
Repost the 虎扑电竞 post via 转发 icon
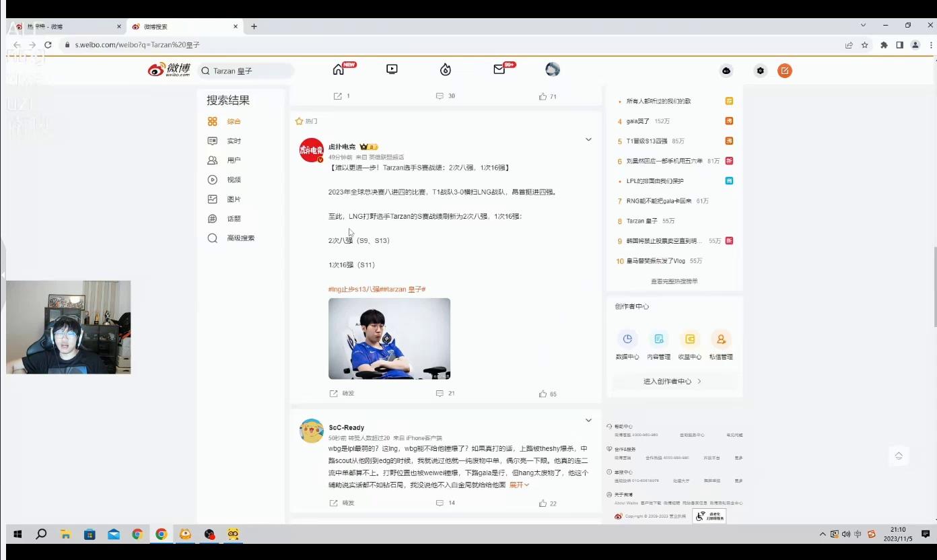click(341, 394)
